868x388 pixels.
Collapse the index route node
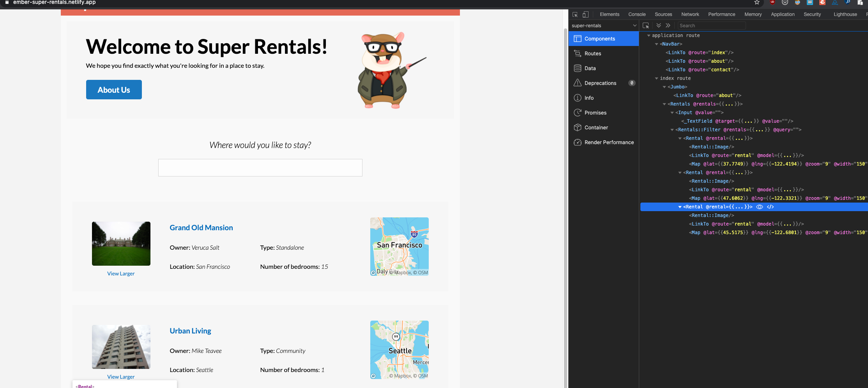pos(656,78)
